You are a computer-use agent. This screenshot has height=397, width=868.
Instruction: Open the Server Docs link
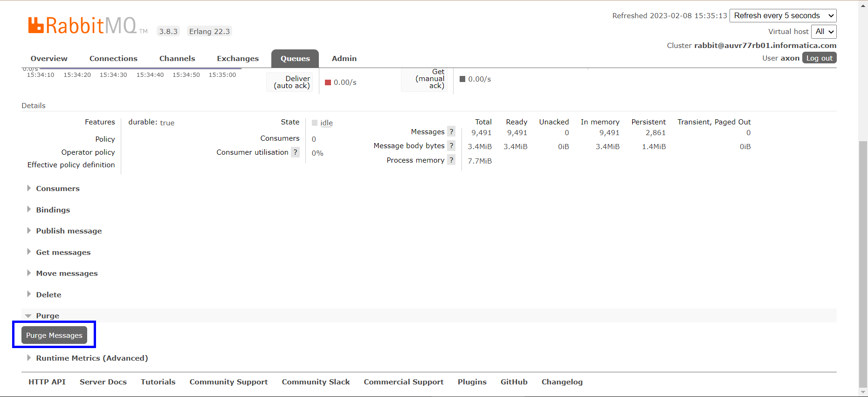tap(103, 382)
